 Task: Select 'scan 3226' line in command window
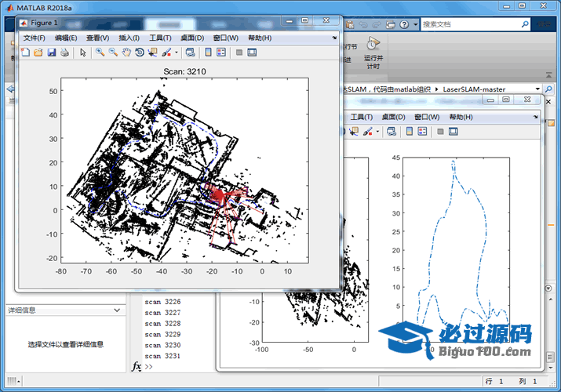162,302
